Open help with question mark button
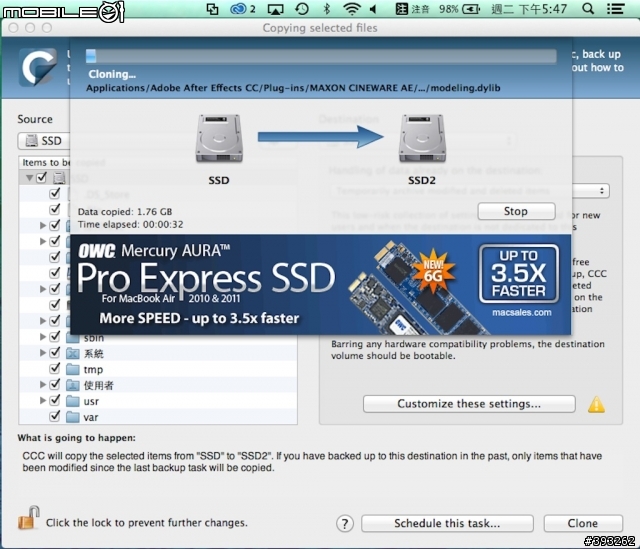 pos(345,523)
